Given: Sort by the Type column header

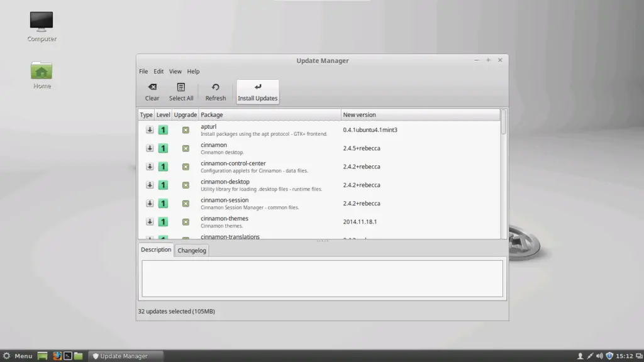Looking at the screenshot, I should click(x=146, y=115).
